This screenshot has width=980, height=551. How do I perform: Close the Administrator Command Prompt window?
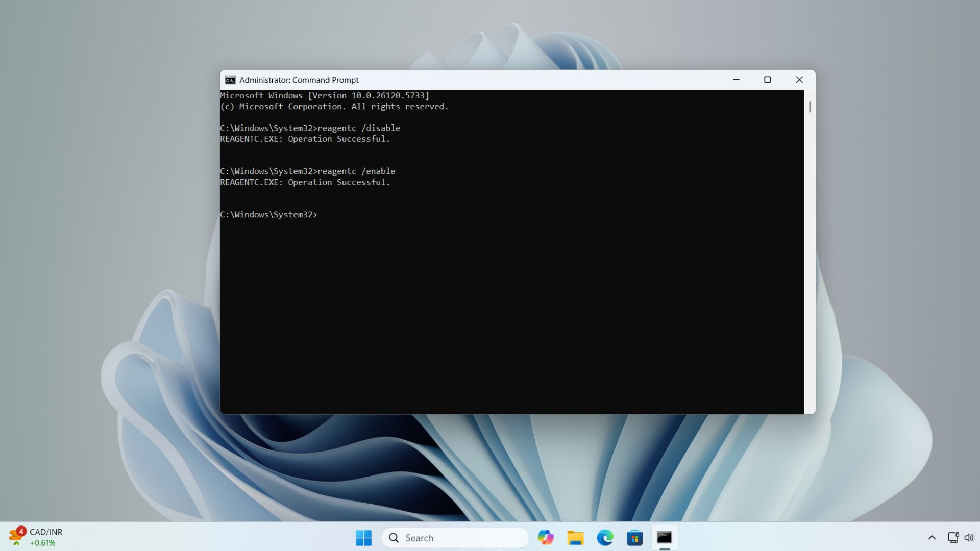799,80
